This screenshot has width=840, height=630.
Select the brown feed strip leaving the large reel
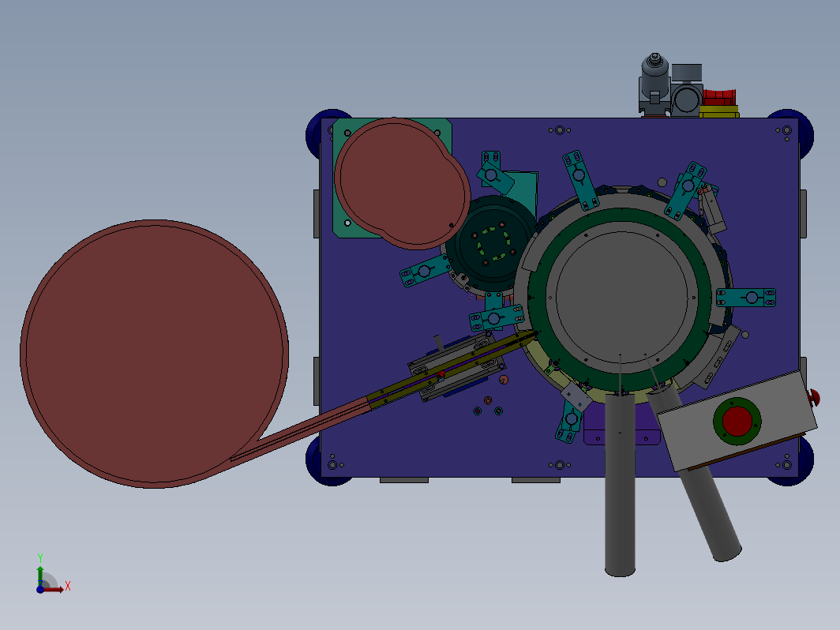300,431
